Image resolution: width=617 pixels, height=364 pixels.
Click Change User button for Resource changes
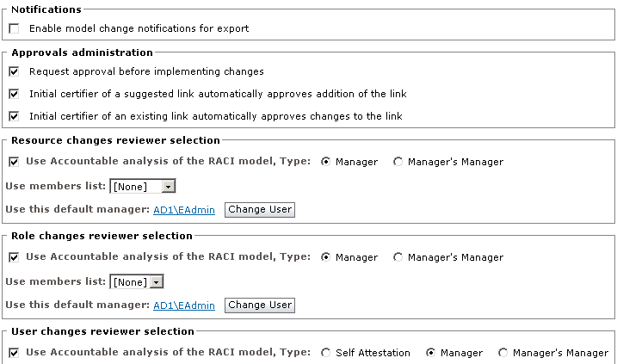259,209
